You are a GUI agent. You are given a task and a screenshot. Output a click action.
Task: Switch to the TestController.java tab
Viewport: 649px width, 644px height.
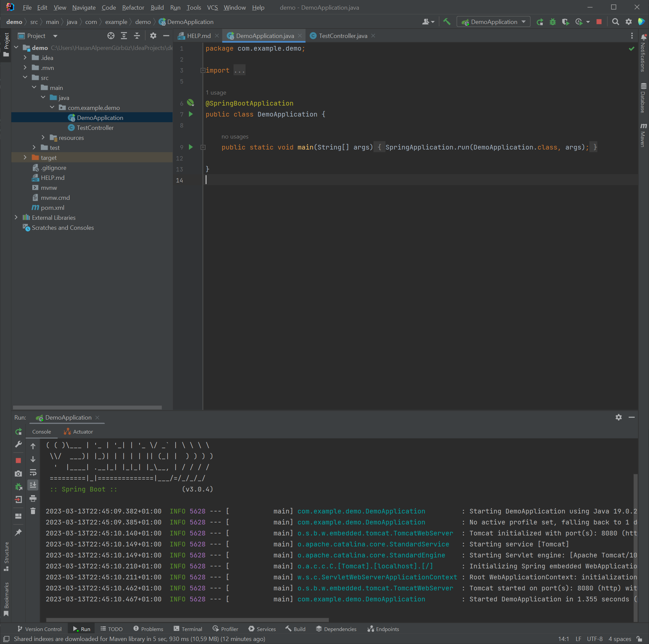pyautogui.click(x=342, y=36)
